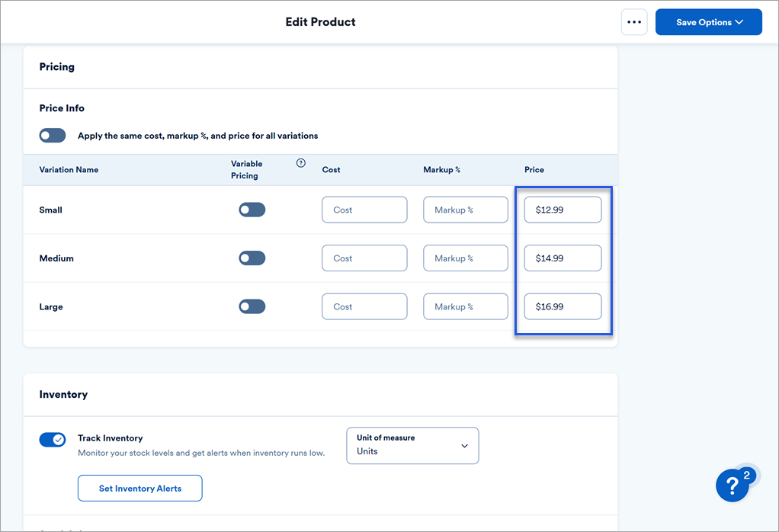The image size is (779, 532).
Task: Toggle same cost and price for all variations
Action: point(53,135)
